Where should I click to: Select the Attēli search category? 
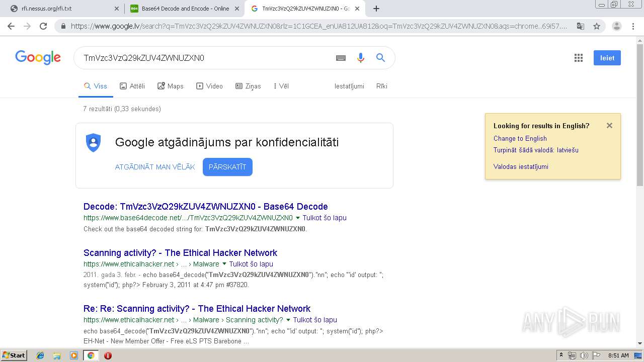pyautogui.click(x=132, y=86)
